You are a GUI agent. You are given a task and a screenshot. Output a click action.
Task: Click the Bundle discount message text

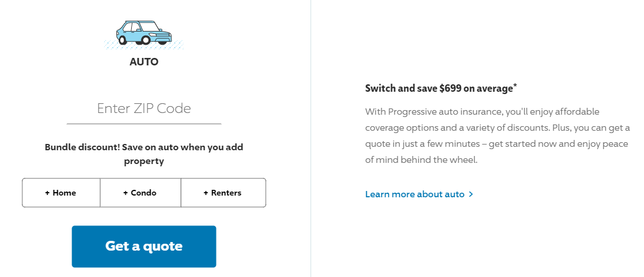144,154
